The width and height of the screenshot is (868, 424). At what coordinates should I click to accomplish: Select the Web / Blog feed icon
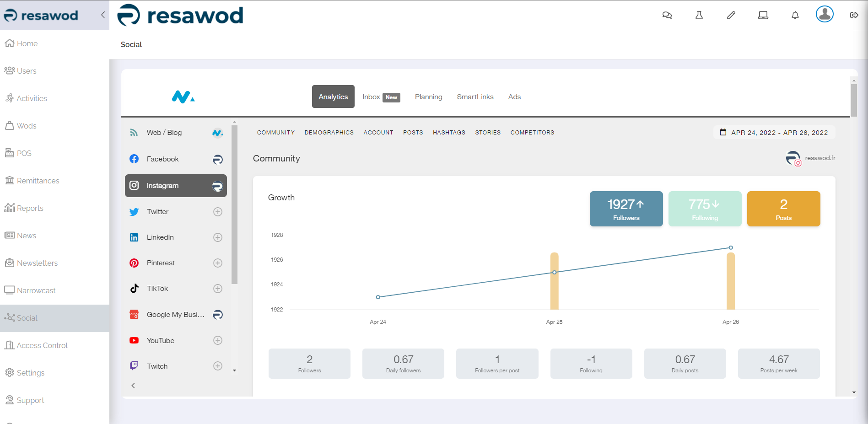click(134, 132)
